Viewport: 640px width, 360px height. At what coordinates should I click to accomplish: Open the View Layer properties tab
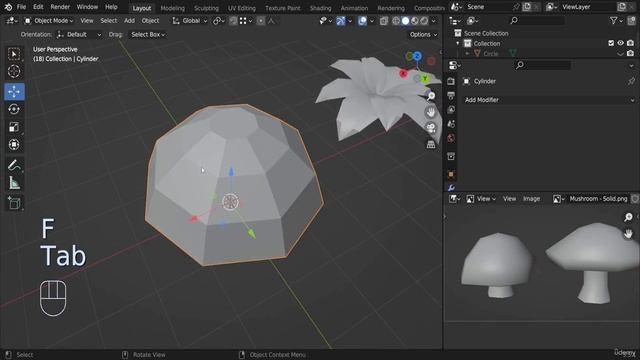click(451, 109)
